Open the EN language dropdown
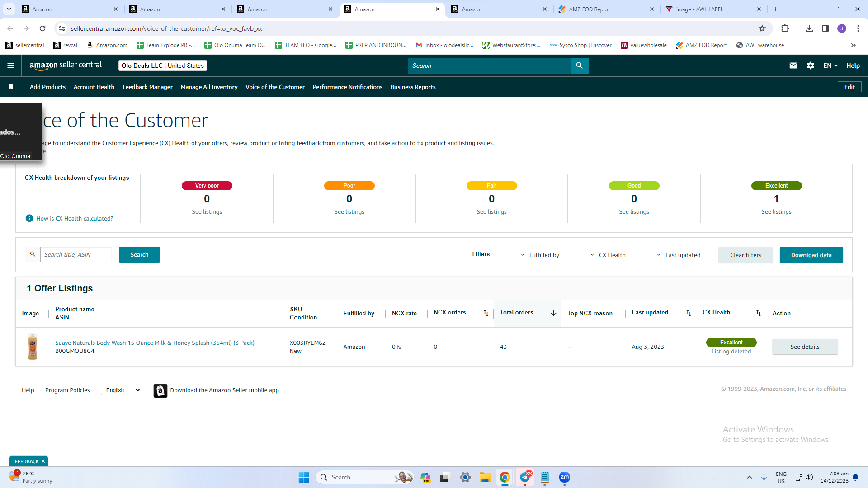 (830, 66)
